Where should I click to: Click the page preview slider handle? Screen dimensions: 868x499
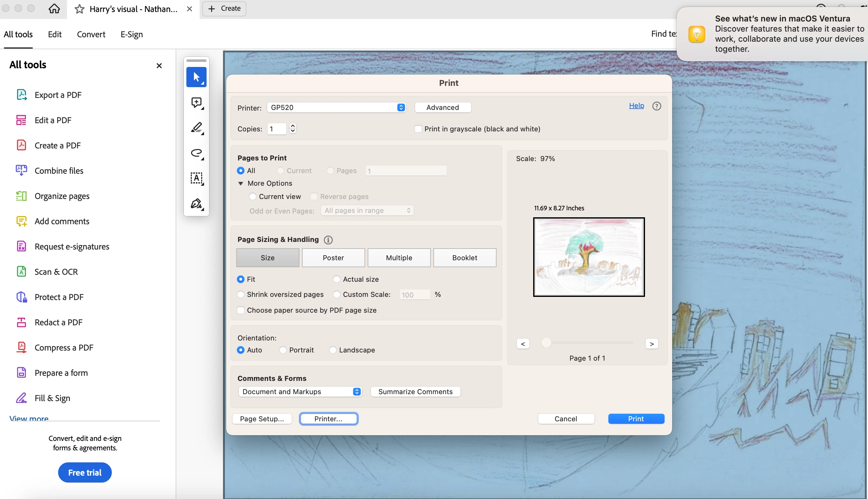pos(546,343)
